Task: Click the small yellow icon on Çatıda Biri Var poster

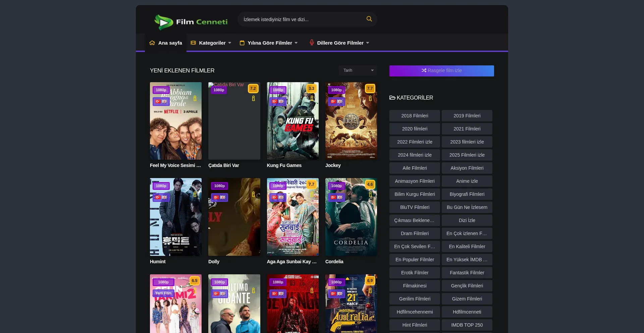Action: click(253, 98)
